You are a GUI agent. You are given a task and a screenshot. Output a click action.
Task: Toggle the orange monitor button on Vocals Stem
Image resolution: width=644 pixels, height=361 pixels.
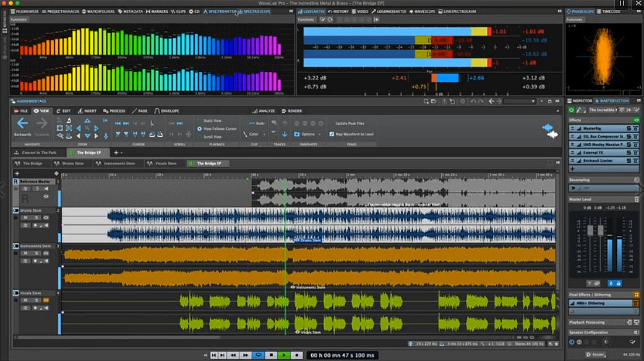(46, 300)
